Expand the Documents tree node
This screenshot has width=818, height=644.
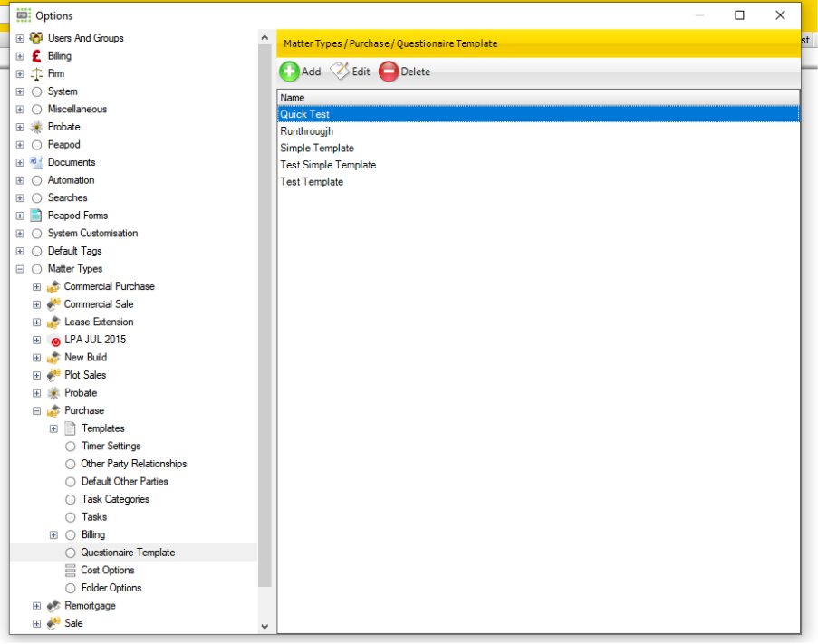pos(20,162)
